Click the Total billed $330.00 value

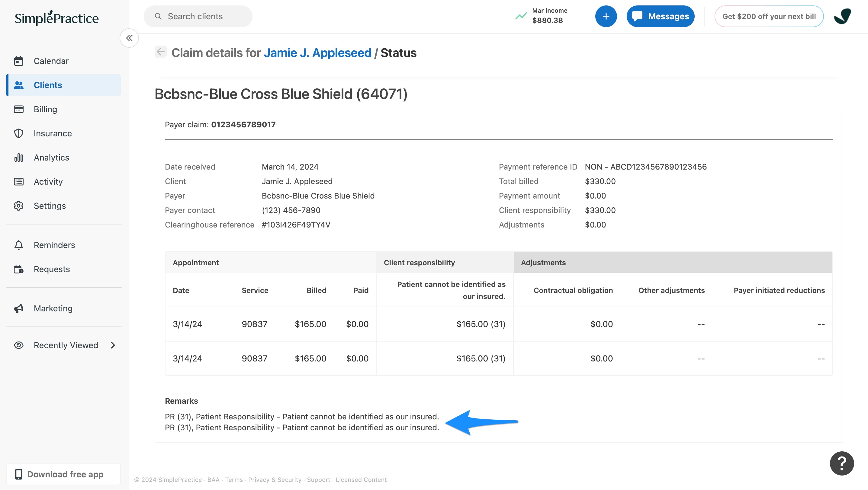coord(600,181)
